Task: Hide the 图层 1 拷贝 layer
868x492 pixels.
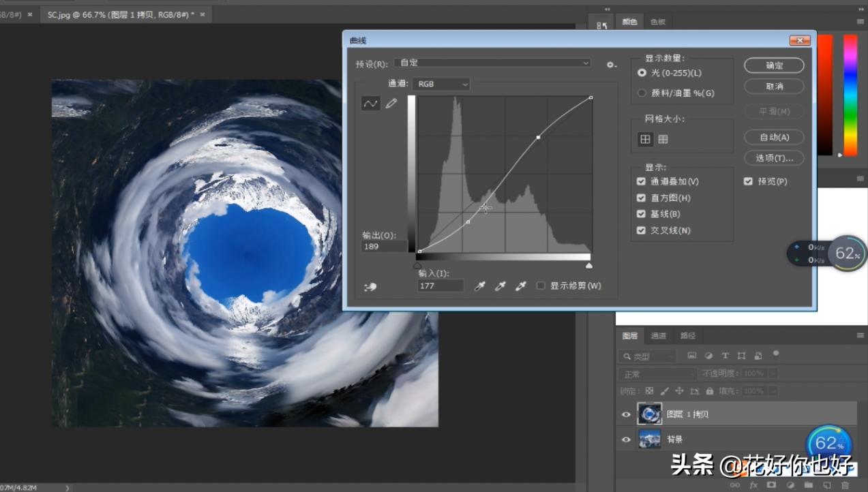Action: click(626, 414)
